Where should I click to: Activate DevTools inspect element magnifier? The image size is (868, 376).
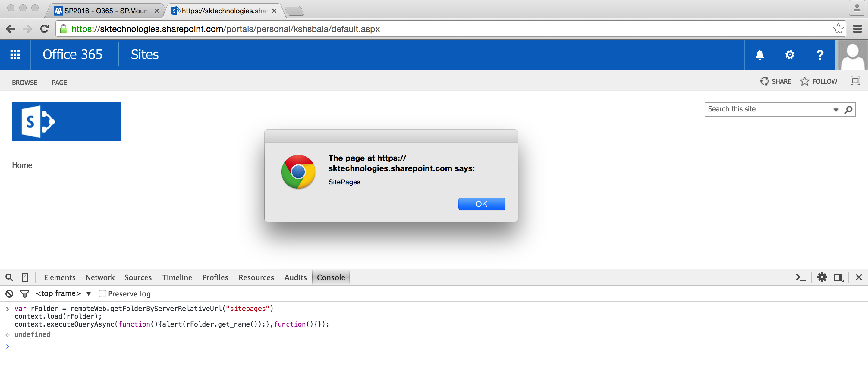pos(9,277)
